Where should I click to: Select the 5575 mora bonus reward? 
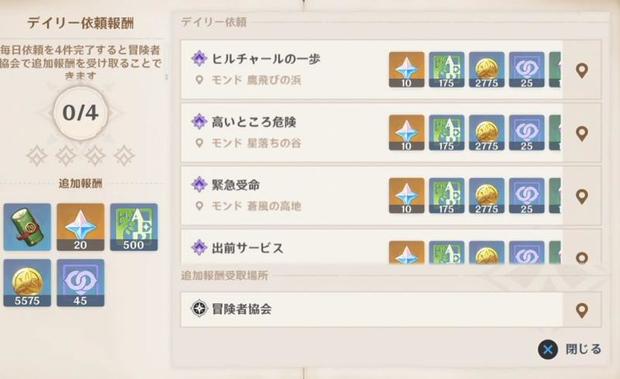pos(27,283)
